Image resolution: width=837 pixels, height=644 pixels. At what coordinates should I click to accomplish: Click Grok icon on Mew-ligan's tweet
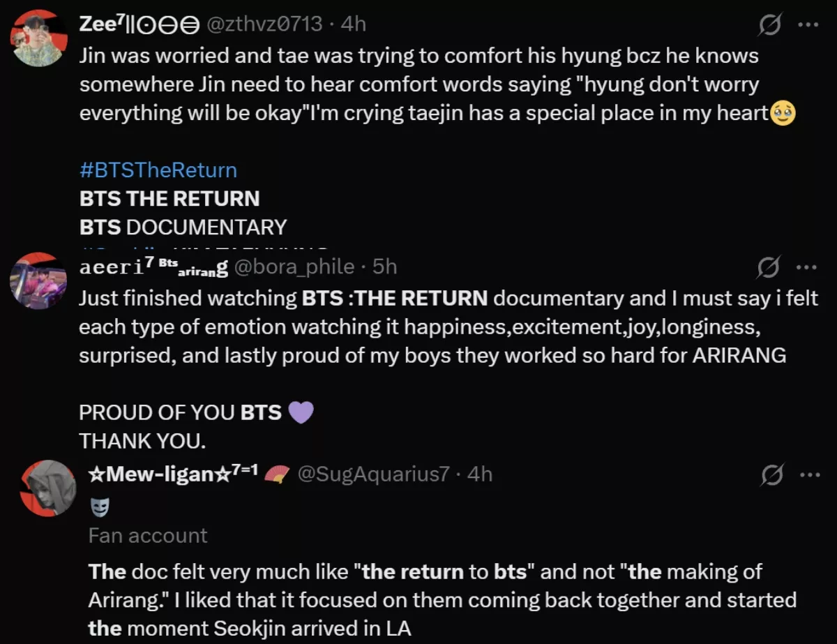[771, 476]
